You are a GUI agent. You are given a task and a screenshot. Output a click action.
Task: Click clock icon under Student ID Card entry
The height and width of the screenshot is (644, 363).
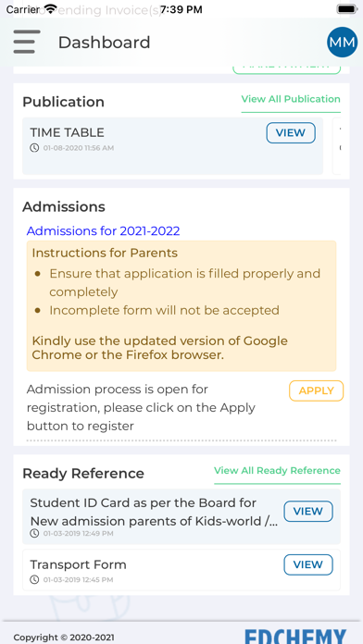[34, 534]
